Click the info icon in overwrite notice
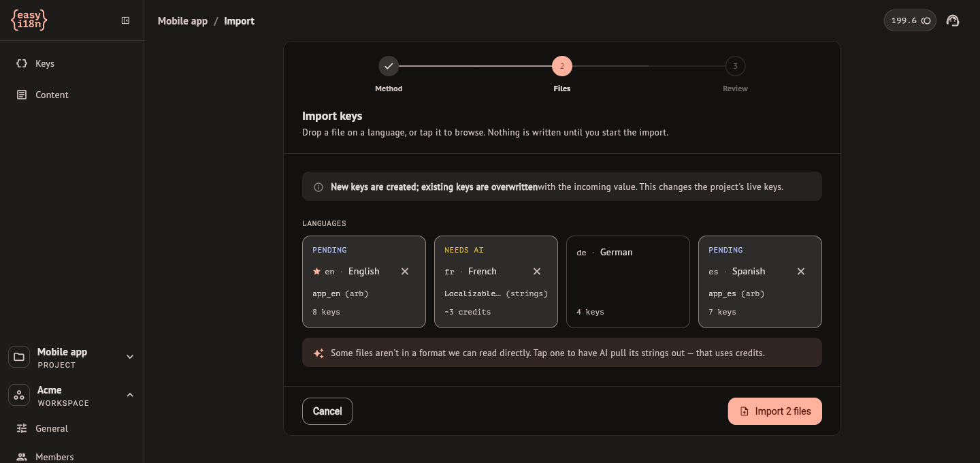Screen dimensions: 980x463 tap(318, 187)
